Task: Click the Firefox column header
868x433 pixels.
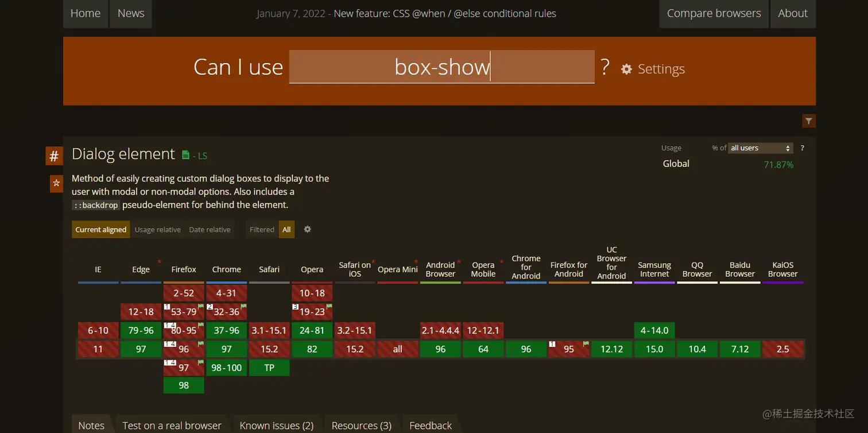Action: click(x=184, y=269)
